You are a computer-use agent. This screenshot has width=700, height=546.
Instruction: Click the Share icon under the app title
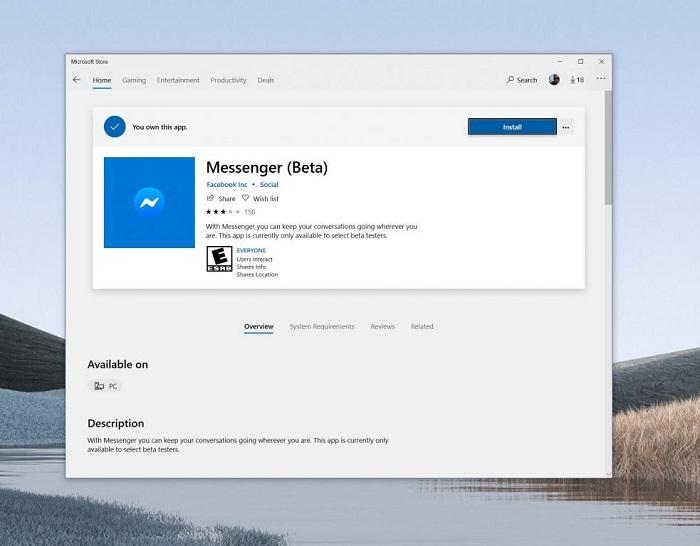210,199
